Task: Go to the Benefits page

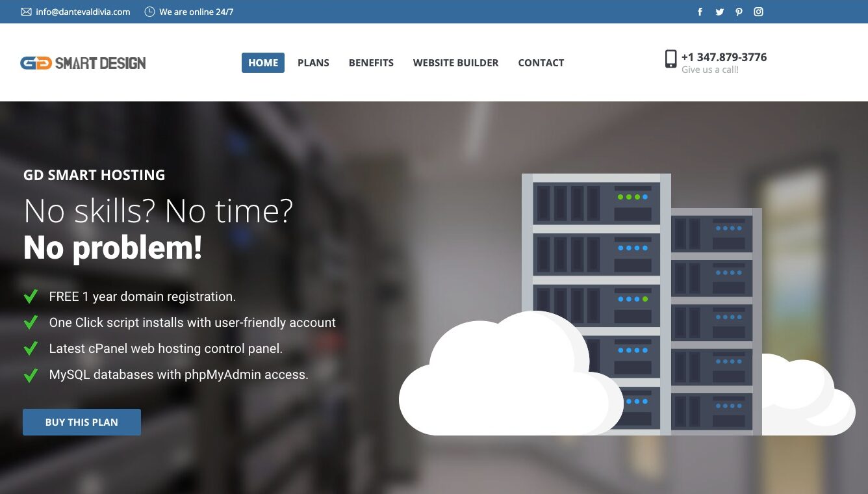Action: pos(371,63)
